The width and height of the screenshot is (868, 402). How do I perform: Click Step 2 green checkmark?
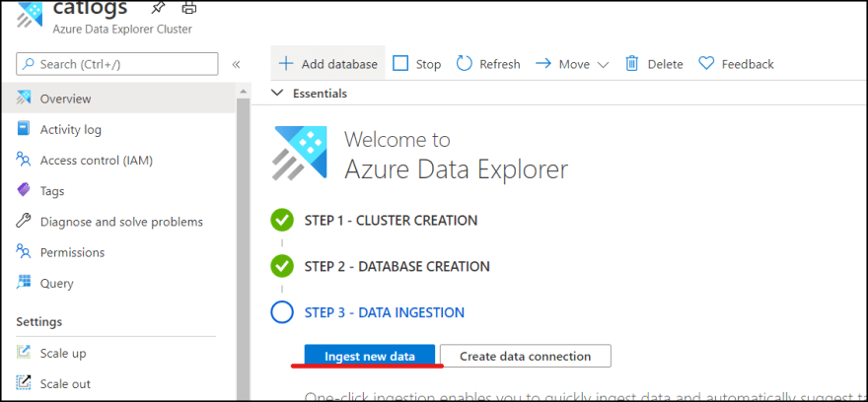point(282,267)
